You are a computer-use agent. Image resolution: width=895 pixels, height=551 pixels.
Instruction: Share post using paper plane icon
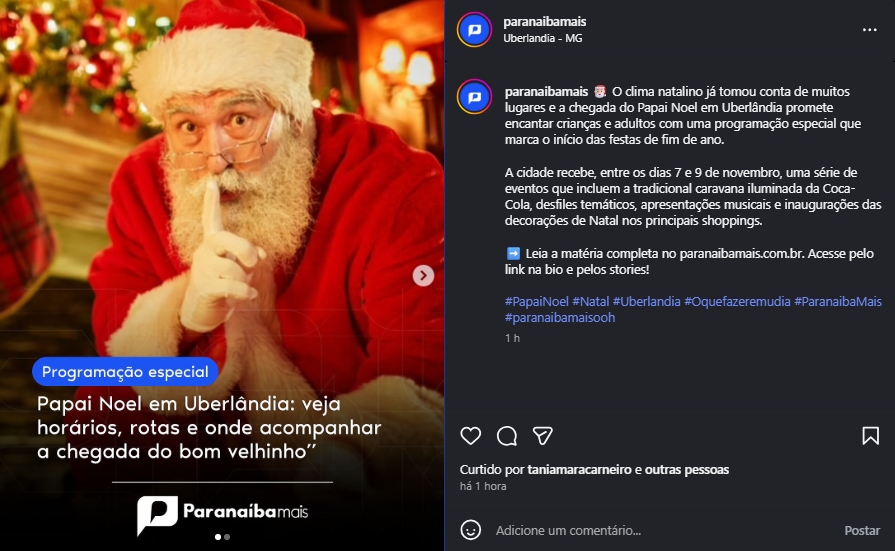tap(542, 436)
